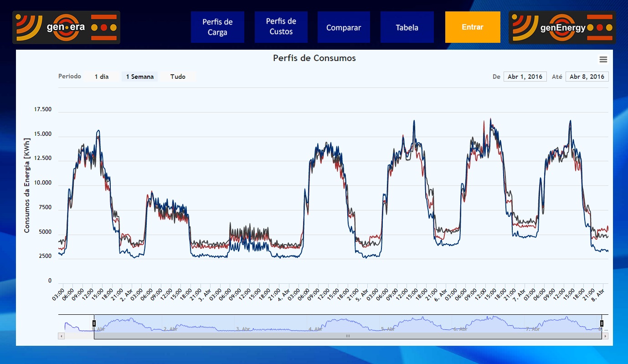This screenshot has width=628, height=364.
Task: Open the Perfis de Custos page
Action: click(281, 27)
